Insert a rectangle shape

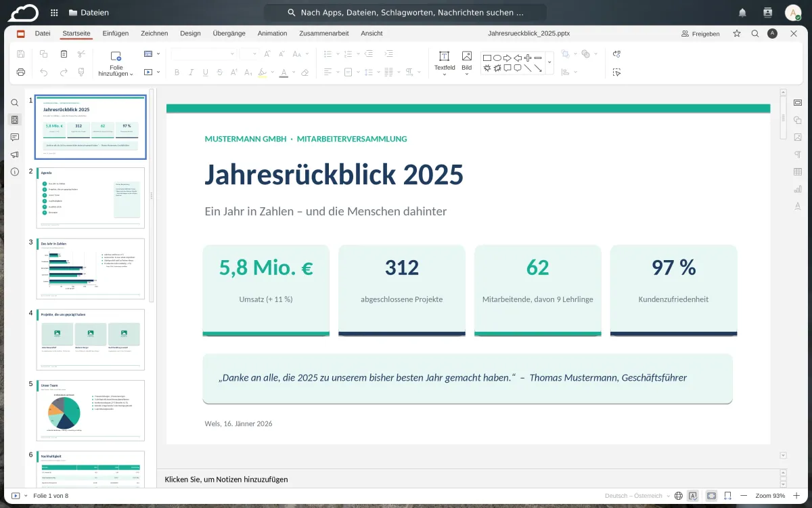[487, 58]
